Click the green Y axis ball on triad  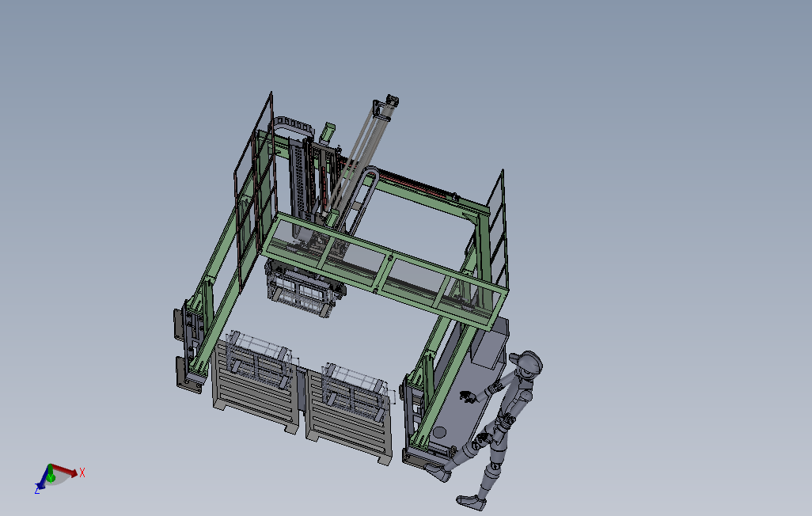click(x=51, y=476)
